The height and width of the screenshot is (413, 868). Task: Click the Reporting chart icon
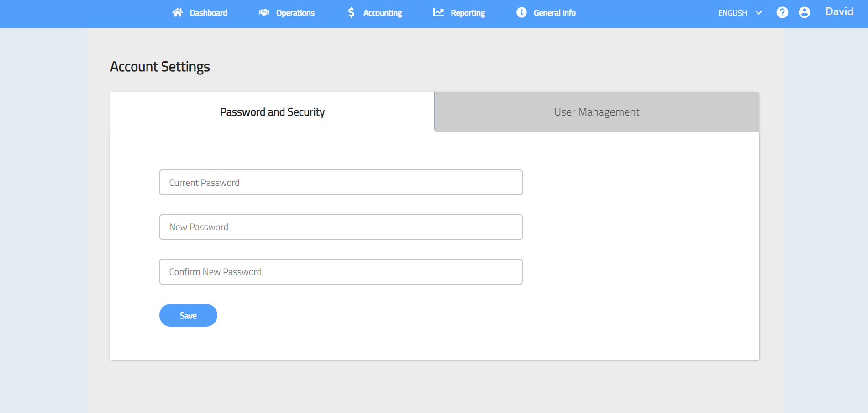(x=438, y=13)
